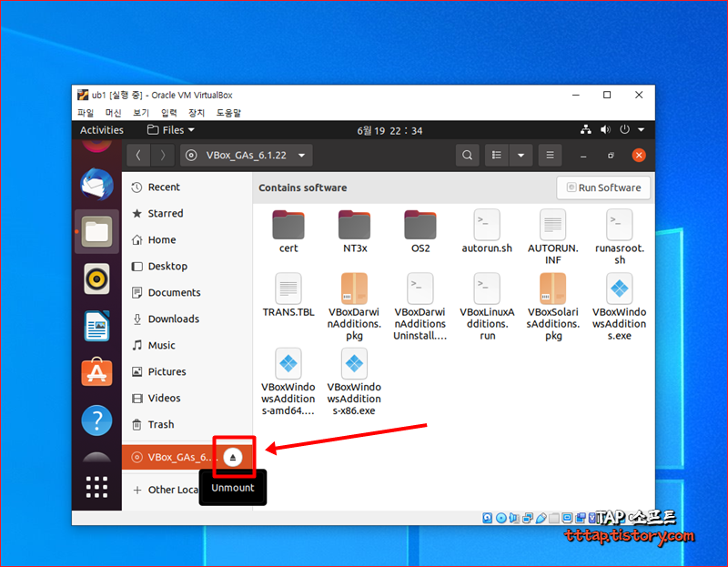
Task: Open the 장치 menu in VirtualBox
Action: point(197,113)
